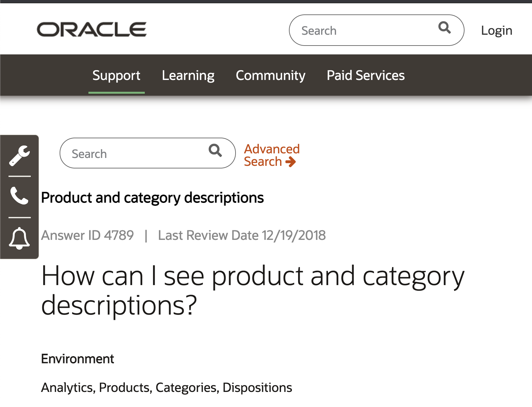
Task: Click the 'Product and category descriptions' title
Action: coord(152,198)
